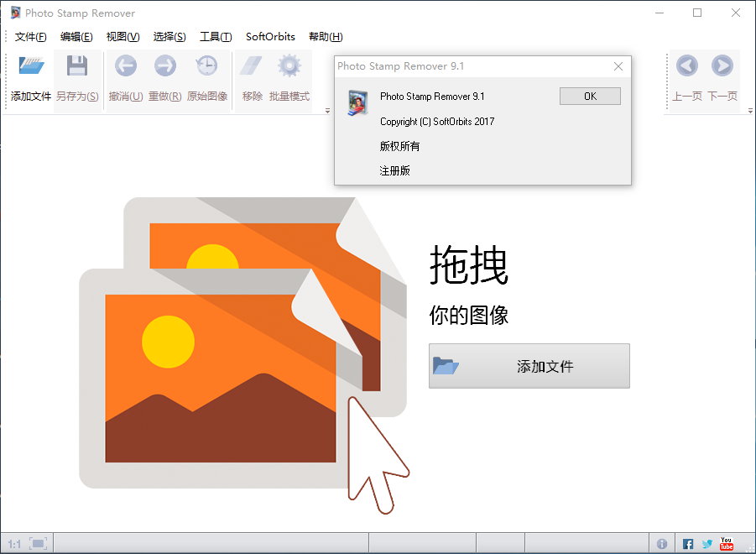Click the 原始图像 toolbar label
This screenshot has height=554, width=756.
coord(207,96)
